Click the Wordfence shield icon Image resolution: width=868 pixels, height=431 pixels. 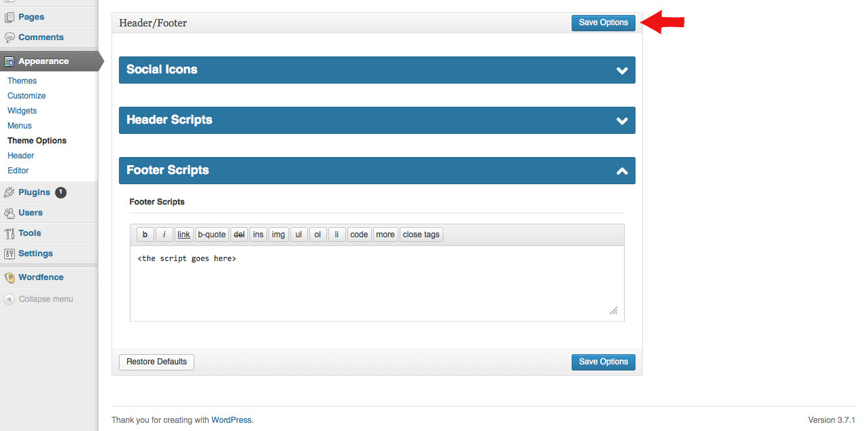(x=10, y=277)
